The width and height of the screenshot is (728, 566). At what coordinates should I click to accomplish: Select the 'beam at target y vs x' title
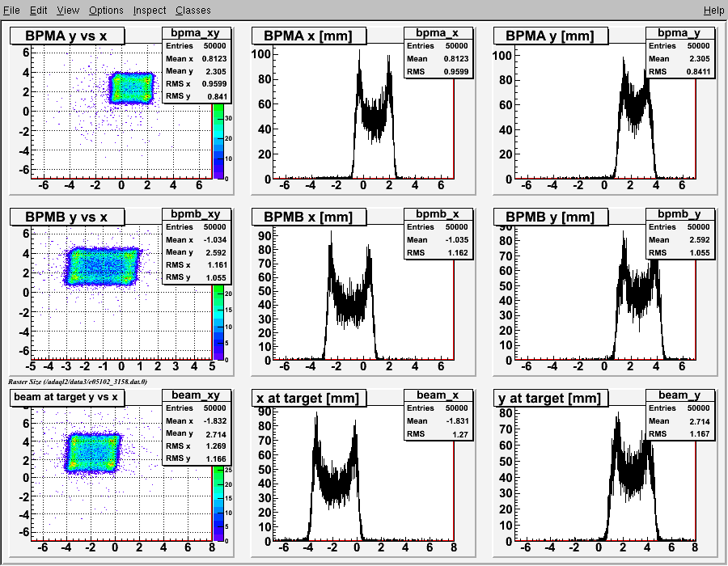pos(67,397)
